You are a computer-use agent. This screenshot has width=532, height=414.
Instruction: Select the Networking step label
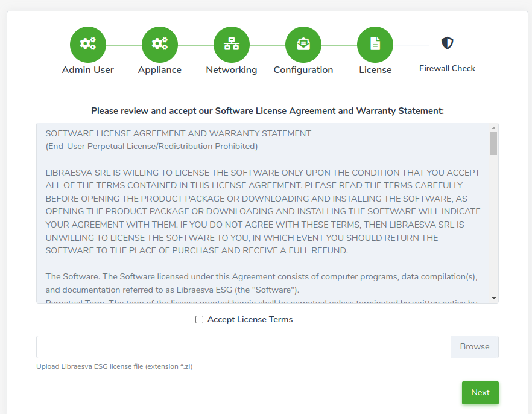[x=232, y=70]
